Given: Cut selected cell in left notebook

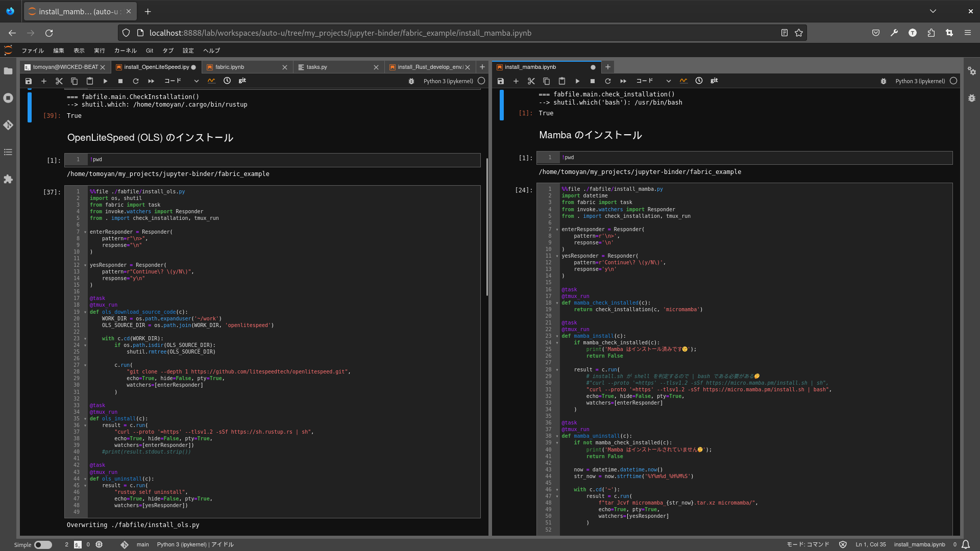Looking at the screenshot, I should point(59,81).
